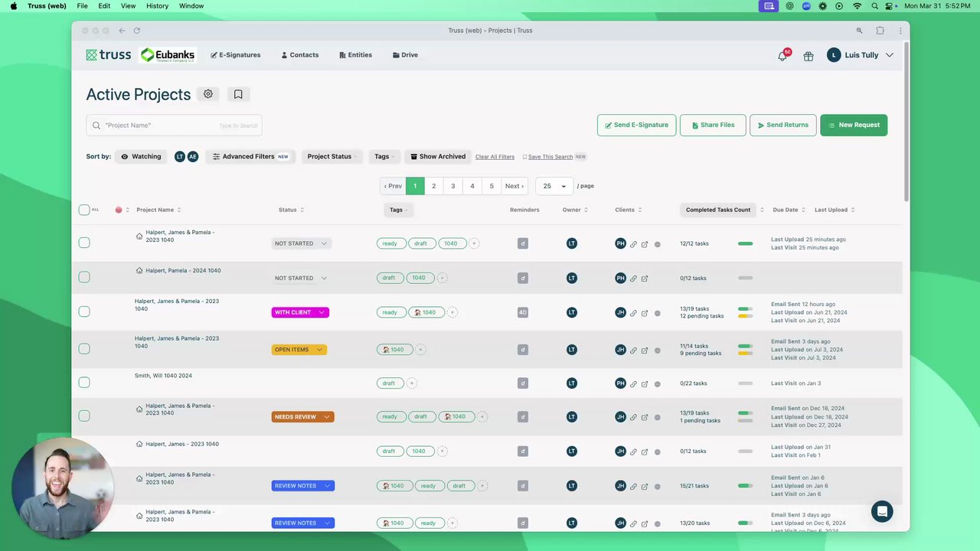This screenshot has width=980, height=551.
Task: Toggle Show Archived projects
Action: [438, 156]
